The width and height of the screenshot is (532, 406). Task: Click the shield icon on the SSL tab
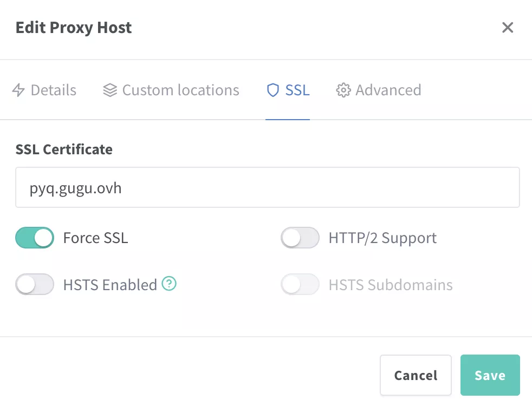pyautogui.click(x=273, y=90)
